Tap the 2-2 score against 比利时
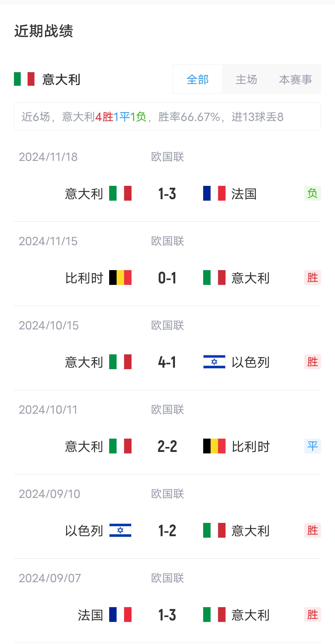This screenshot has height=644, width=335. pyautogui.click(x=167, y=446)
